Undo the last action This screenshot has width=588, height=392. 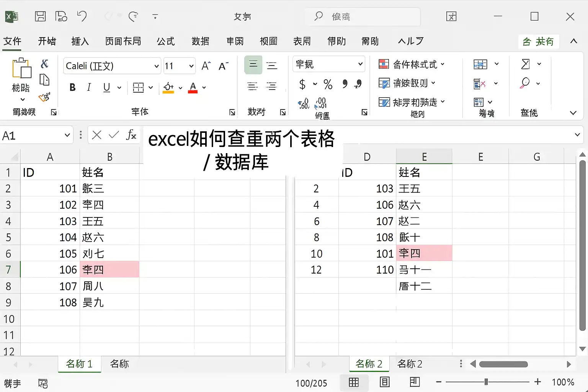[x=82, y=16]
